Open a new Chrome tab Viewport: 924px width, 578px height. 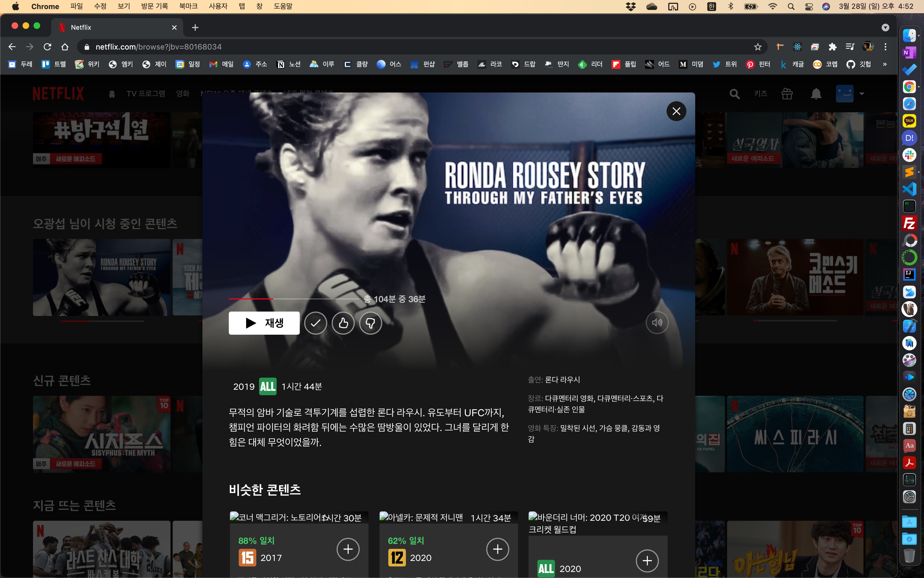click(x=195, y=28)
